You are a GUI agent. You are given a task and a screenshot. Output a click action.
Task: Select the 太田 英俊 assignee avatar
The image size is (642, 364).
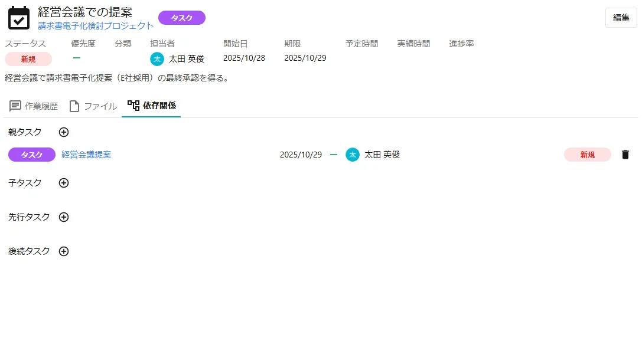click(x=157, y=58)
